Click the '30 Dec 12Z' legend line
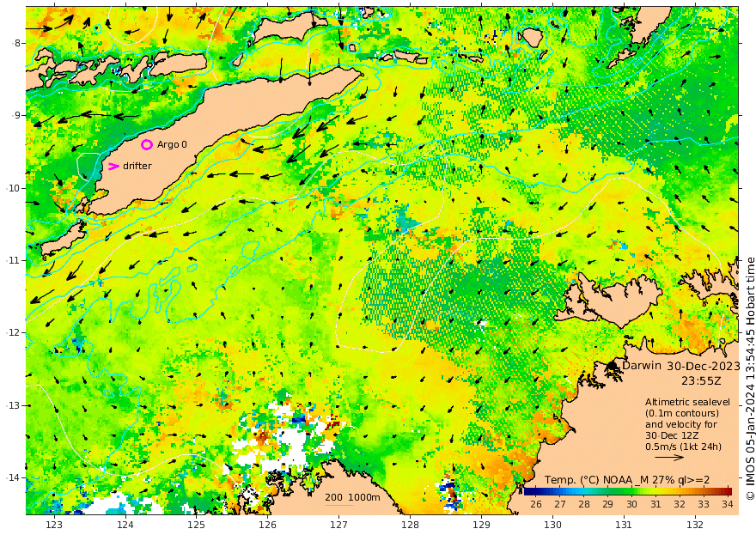756x541 pixels. click(672, 435)
